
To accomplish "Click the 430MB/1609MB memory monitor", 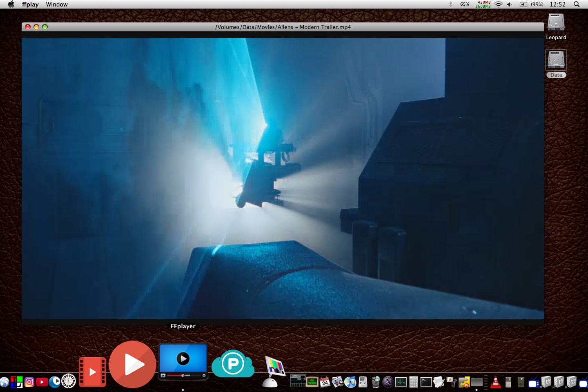I will coord(483,4).
